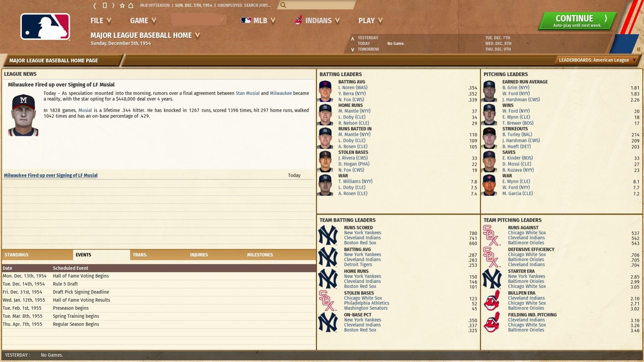Click the Musial link in the second paragraph
Viewport: 644px width, 362px height.
pos(85,110)
